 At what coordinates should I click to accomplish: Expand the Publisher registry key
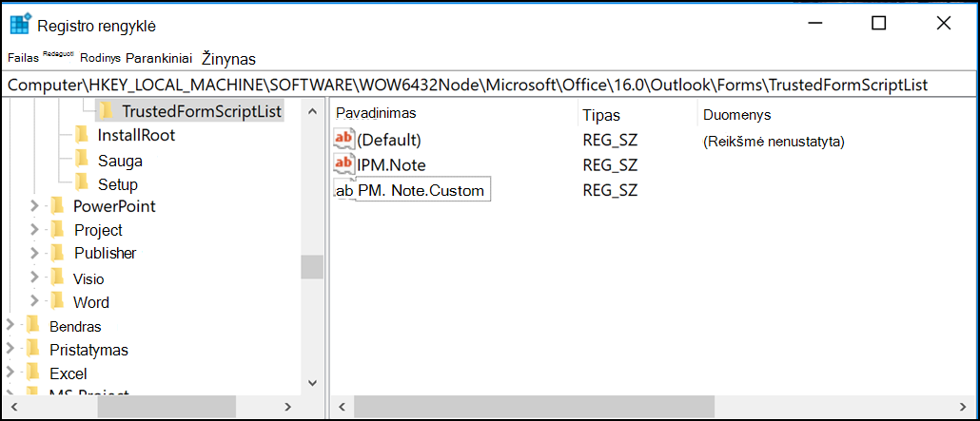pyautogui.click(x=34, y=253)
